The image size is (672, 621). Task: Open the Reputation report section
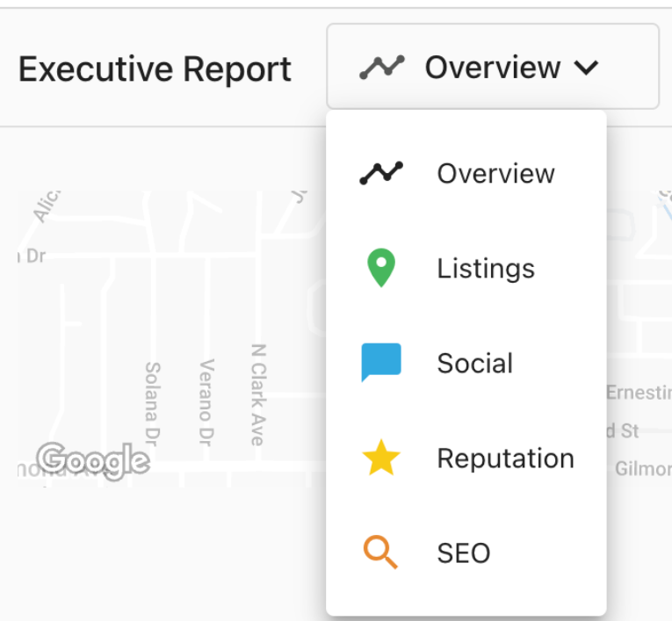click(x=505, y=458)
